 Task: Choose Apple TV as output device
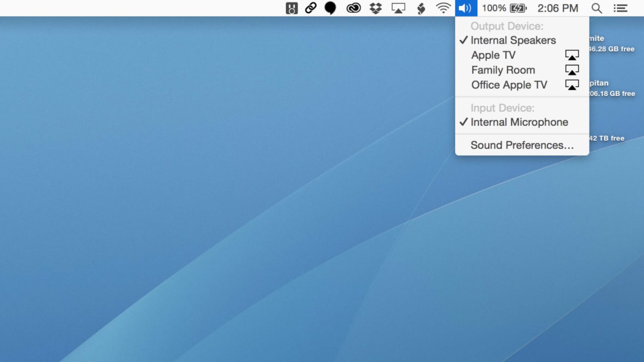coord(522,55)
